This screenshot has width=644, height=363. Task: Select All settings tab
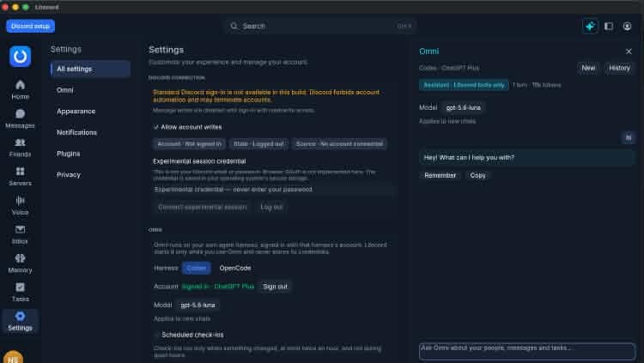pos(90,69)
